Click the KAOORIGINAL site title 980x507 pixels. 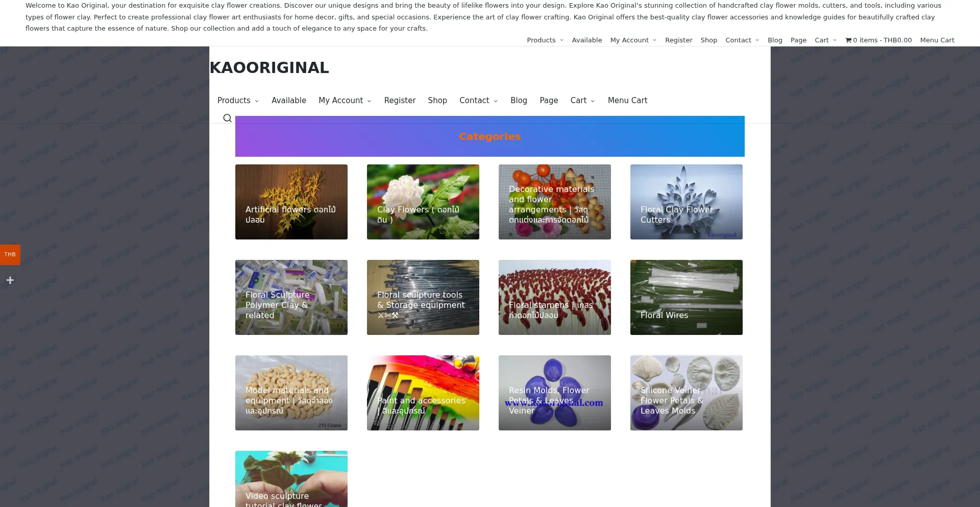tap(269, 67)
